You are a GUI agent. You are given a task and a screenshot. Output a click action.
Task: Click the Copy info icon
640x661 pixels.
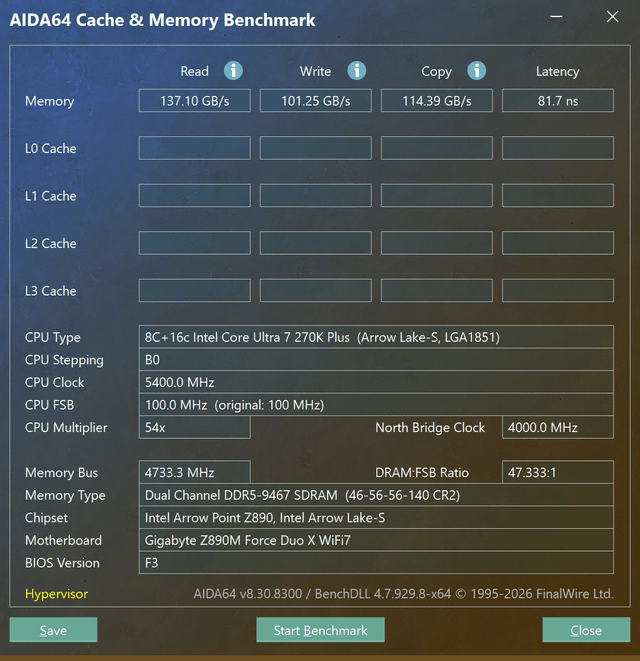point(477,70)
